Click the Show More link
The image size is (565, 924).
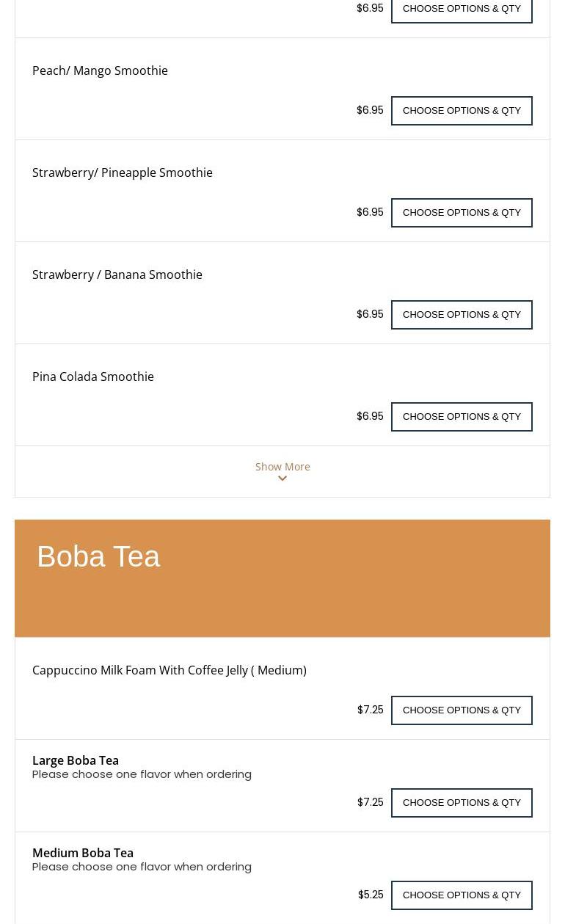point(282,467)
